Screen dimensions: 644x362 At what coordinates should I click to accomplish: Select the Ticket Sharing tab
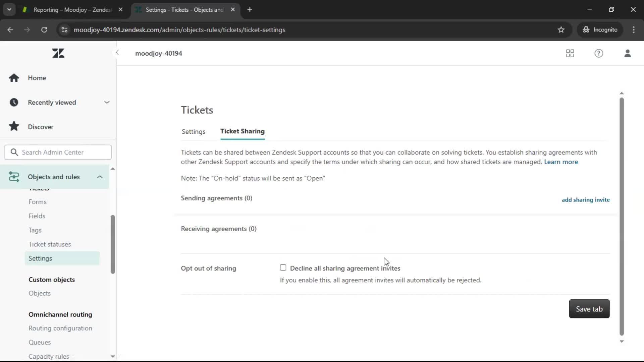243,131
